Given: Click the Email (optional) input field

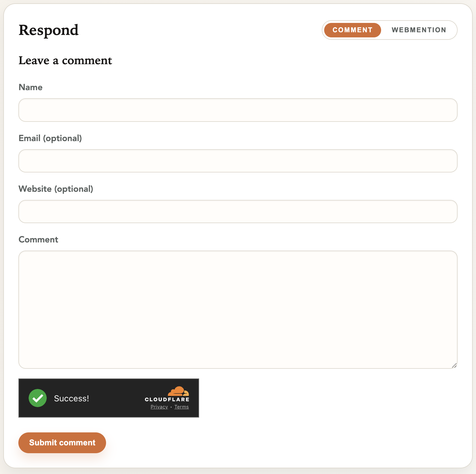Looking at the screenshot, I should pyautogui.click(x=238, y=161).
